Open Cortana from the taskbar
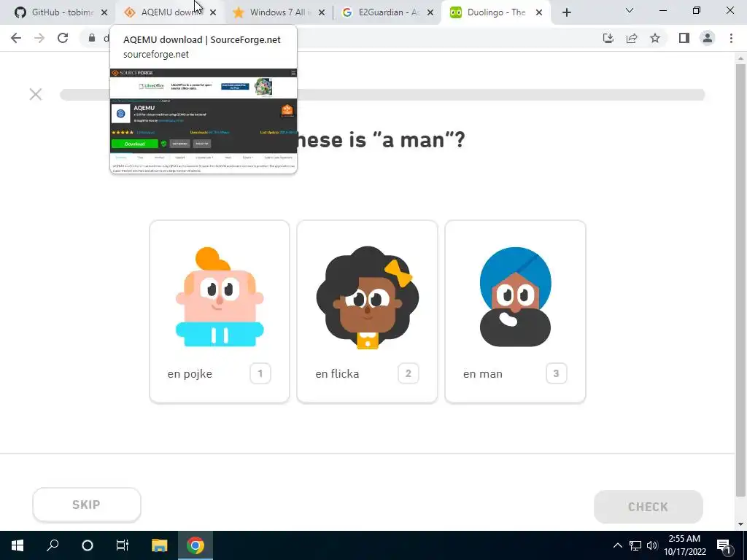 coord(88,545)
